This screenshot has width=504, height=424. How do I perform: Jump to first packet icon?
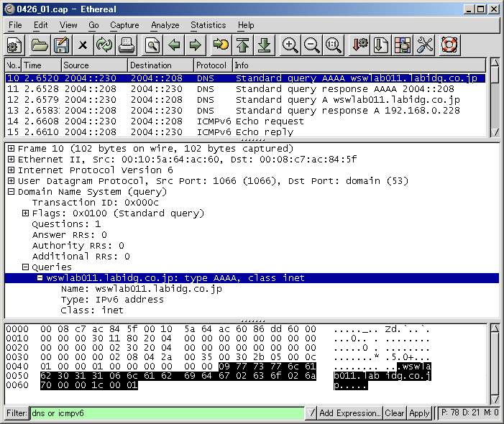point(242,45)
